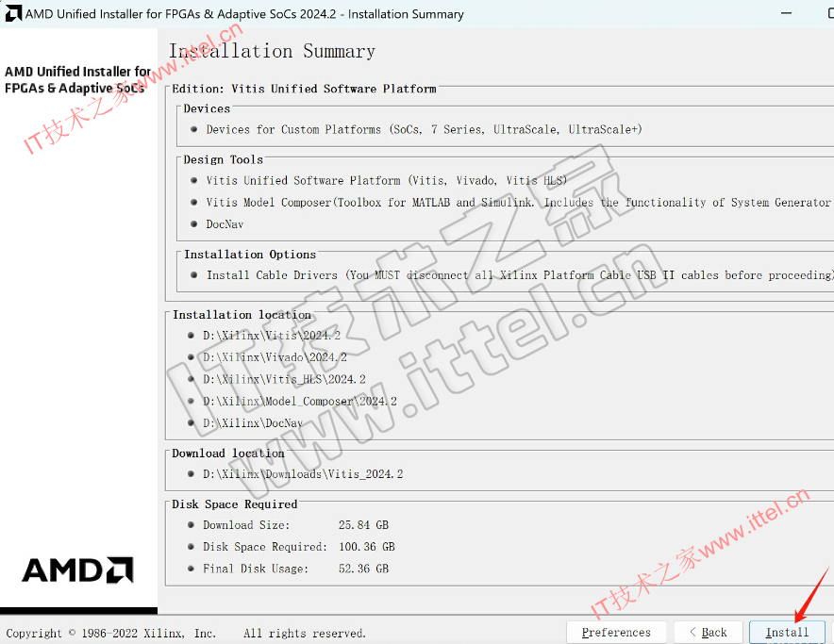Select the path 'D:\Xilinx\Vitis_HLS\2024.2'
834x644 pixels.
click(x=284, y=379)
